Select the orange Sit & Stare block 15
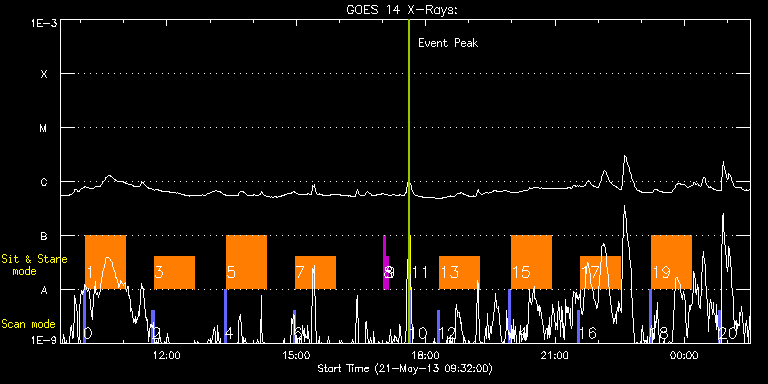This screenshot has height=384, width=768. coord(531,262)
